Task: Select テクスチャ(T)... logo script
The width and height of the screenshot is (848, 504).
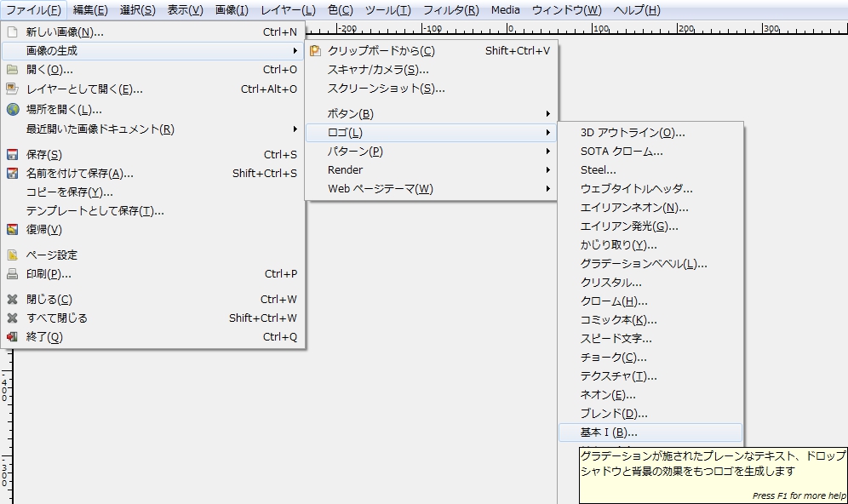Action: click(650, 376)
